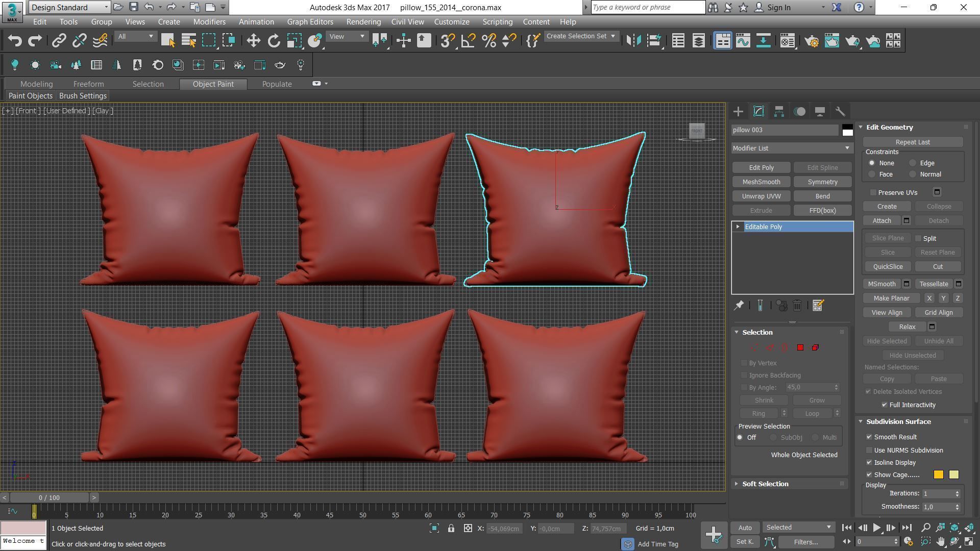Open key mode Selected dropdown
The image size is (980, 551).
[x=798, y=528]
